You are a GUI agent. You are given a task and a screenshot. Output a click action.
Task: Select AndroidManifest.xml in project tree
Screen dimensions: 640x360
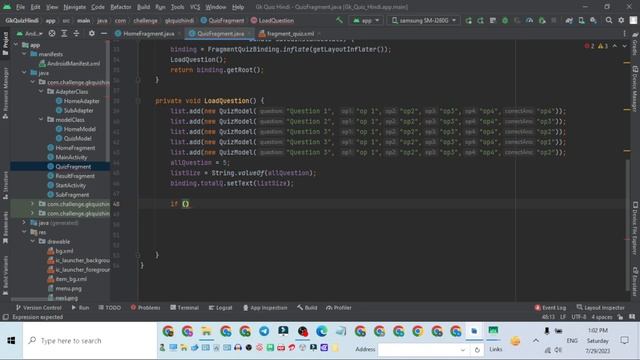click(x=69, y=64)
